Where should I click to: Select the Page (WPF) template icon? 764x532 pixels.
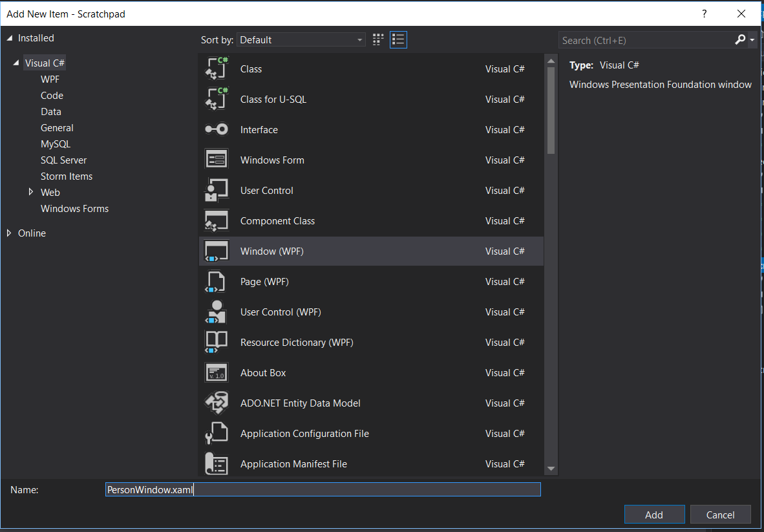click(x=217, y=282)
